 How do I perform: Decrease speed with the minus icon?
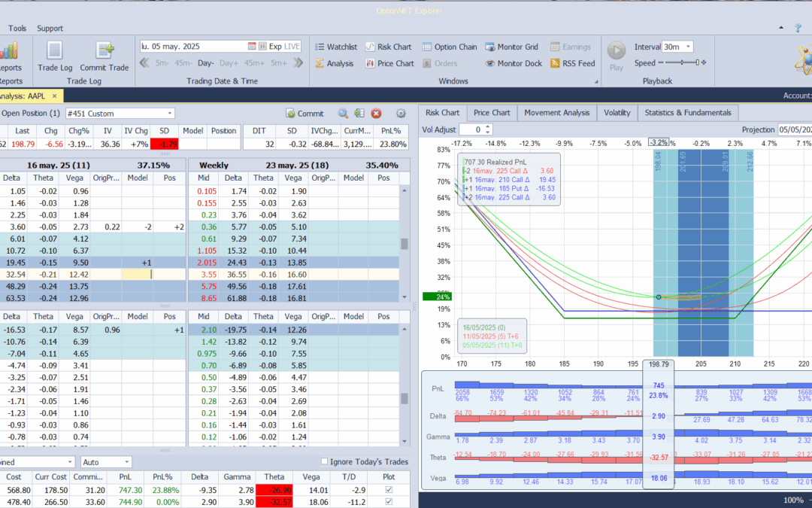coord(660,62)
